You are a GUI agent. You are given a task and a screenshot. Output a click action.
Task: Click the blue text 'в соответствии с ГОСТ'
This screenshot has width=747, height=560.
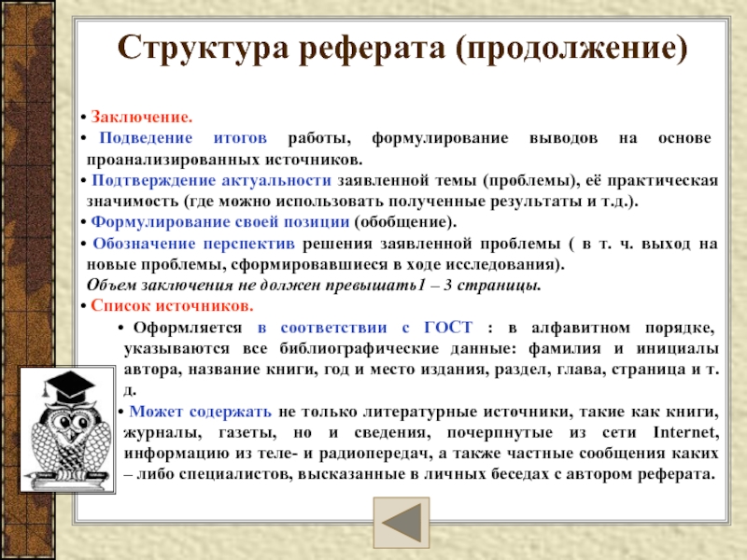tap(365, 328)
